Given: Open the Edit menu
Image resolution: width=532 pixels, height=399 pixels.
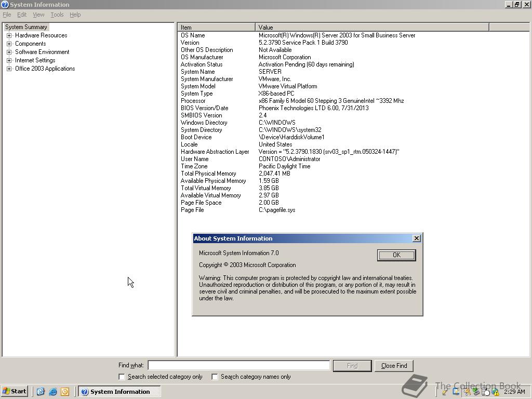Looking at the screenshot, I should tap(22, 15).
